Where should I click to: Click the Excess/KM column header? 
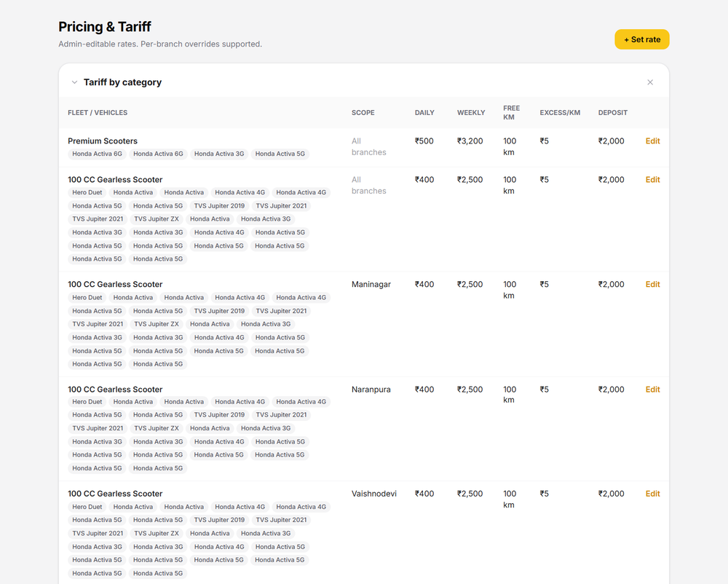pos(559,113)
